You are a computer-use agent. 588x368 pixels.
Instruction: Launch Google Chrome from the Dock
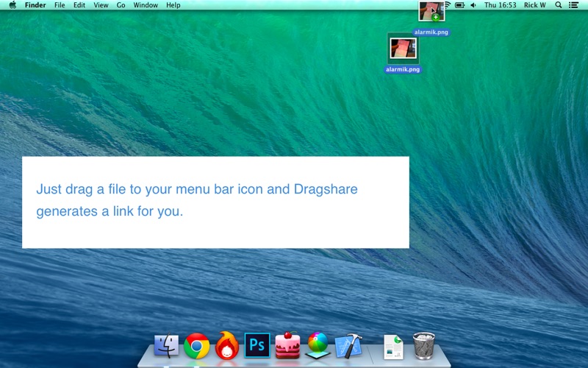pyautogui.click(x=197, y=345)
